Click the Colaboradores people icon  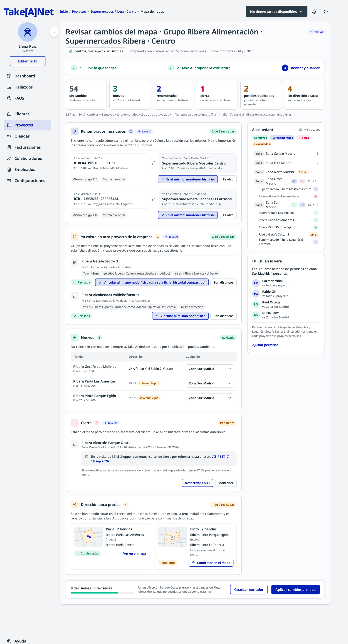click(9, 158)
